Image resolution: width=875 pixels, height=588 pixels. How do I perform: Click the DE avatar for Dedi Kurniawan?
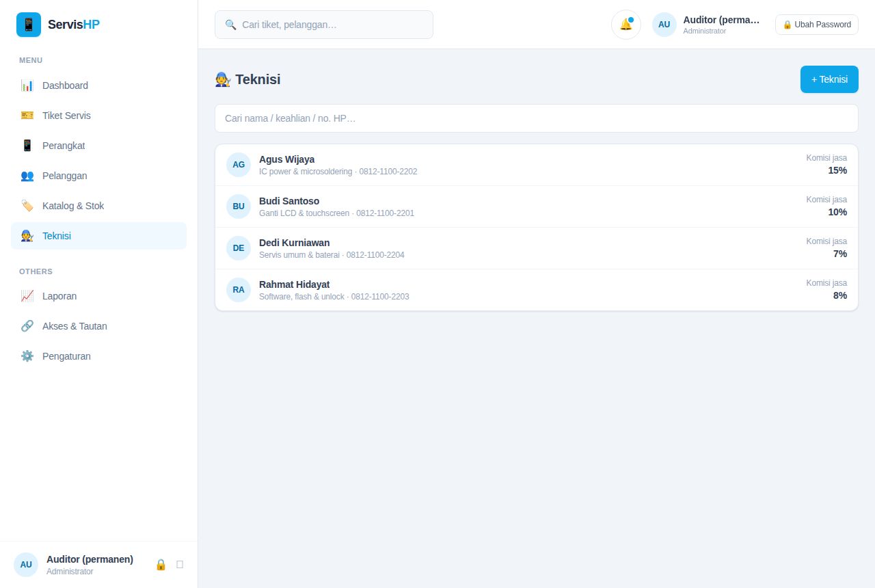239,248
